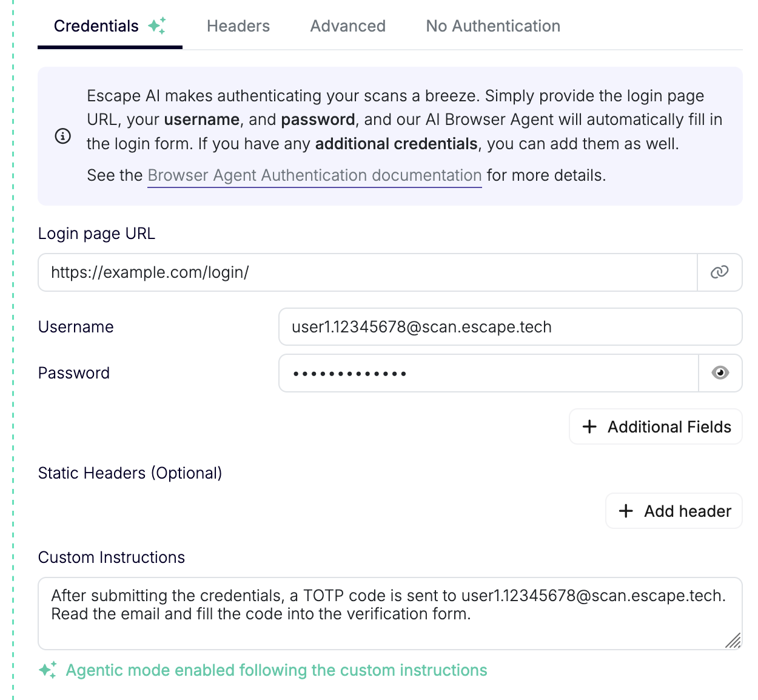Viewport: 758px width, 700px height.
Task: Open the Advanced tab
Action: tap(347, 25)
